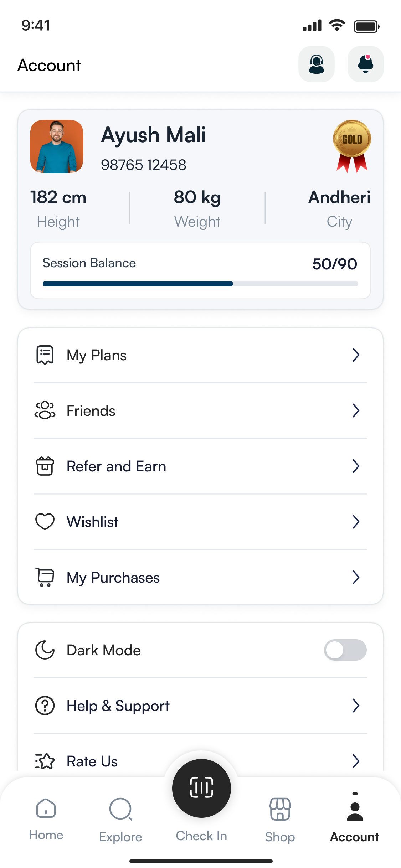Open the My Purchases label

pos(113,578)
